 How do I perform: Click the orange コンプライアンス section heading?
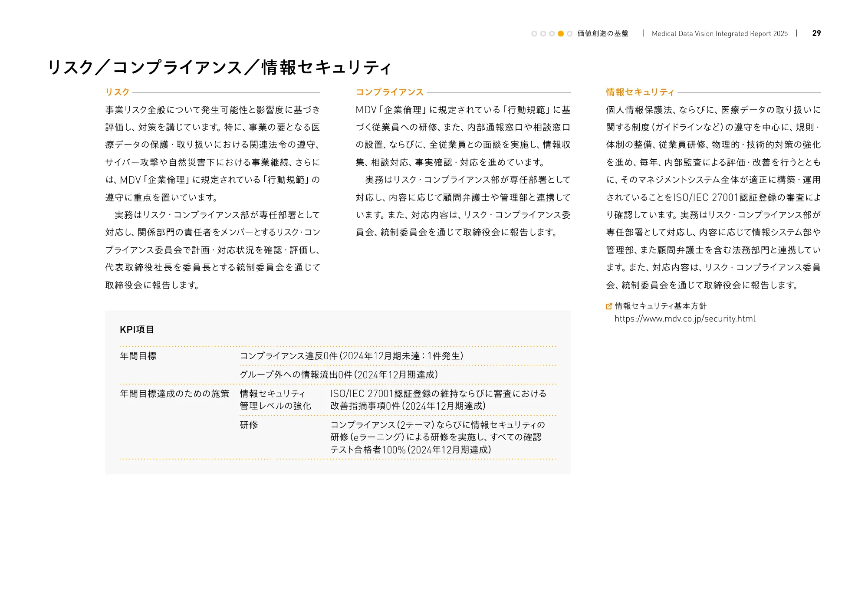[x=389, y=92]
